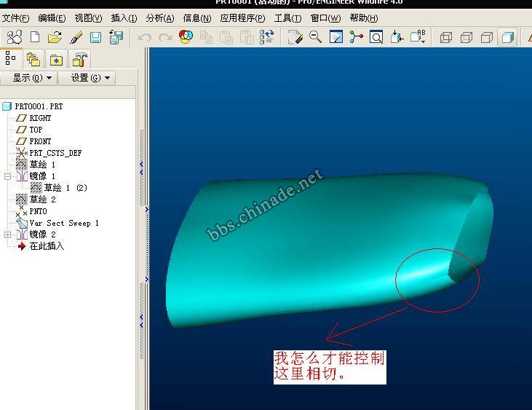Select the folder browser navigator tab
Screen dimensions: 532x410
33,60
